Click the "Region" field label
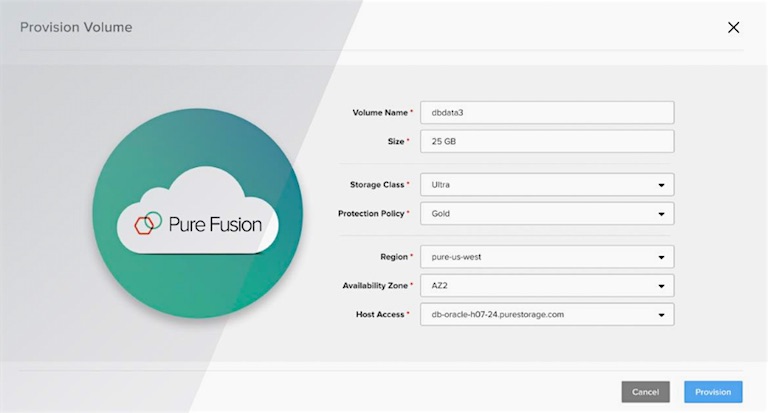Image resolution: width=768 pixels, height=413 pixels. [394, 257]
